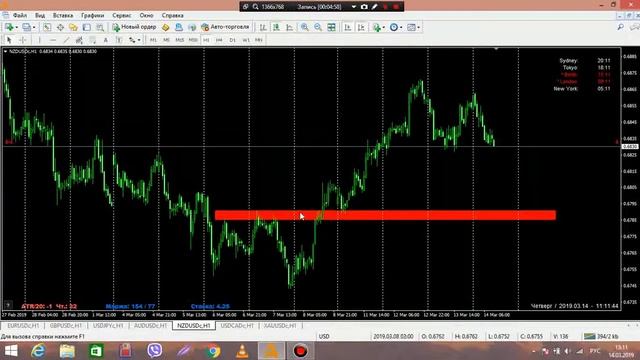
Task: Open the recorder options dropdown arrow
Action: point(353,7)
